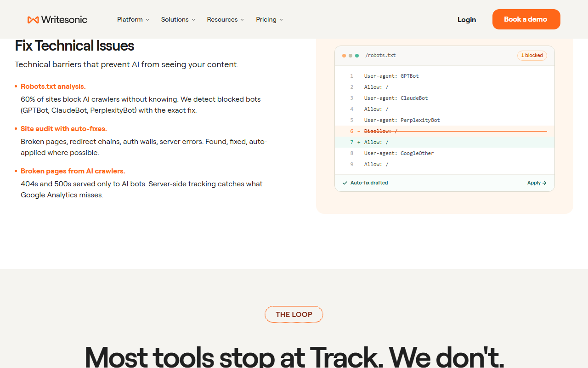
Task: Open the Platform menu
Action: [133, 19]
